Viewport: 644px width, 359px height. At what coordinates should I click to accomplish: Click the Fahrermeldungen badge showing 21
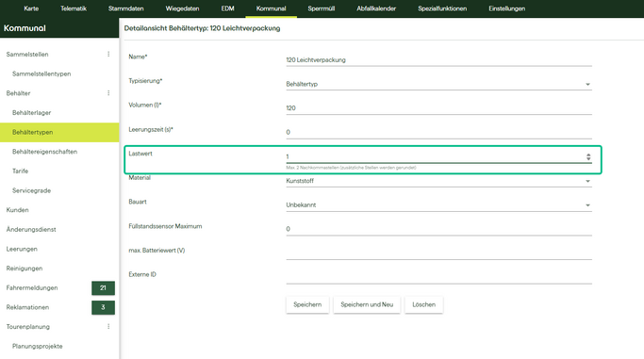[103, 288]
